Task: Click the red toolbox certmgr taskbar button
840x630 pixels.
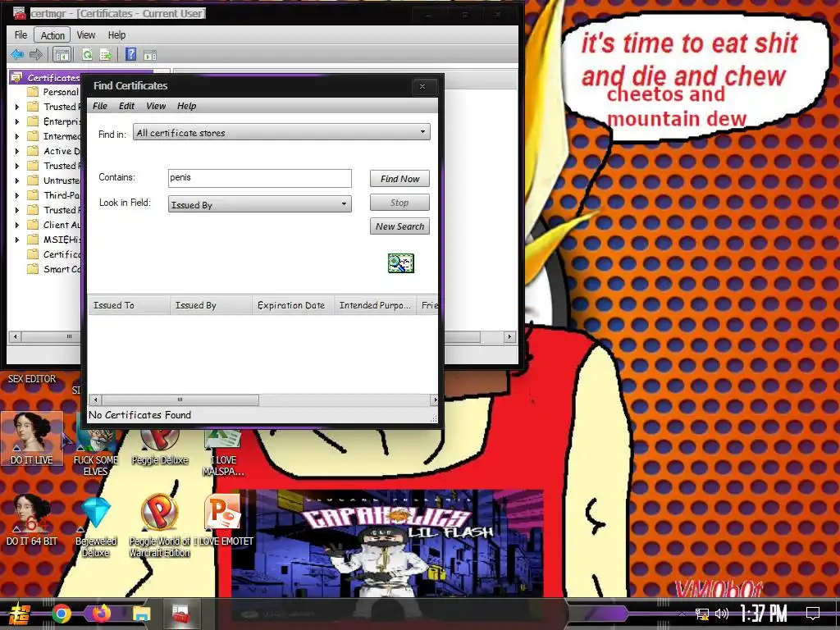Action: pyautogui.click(x=181, y=614)
